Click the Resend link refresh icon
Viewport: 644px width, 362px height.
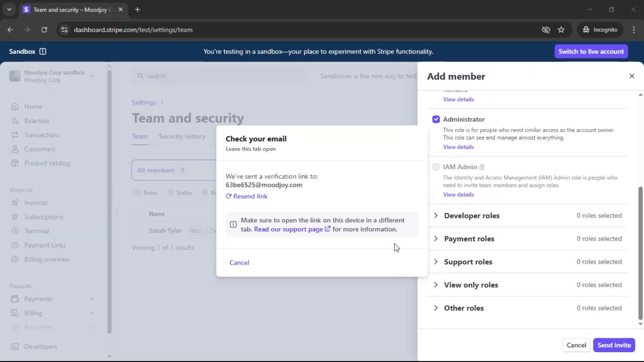click(x=228, y=196)
